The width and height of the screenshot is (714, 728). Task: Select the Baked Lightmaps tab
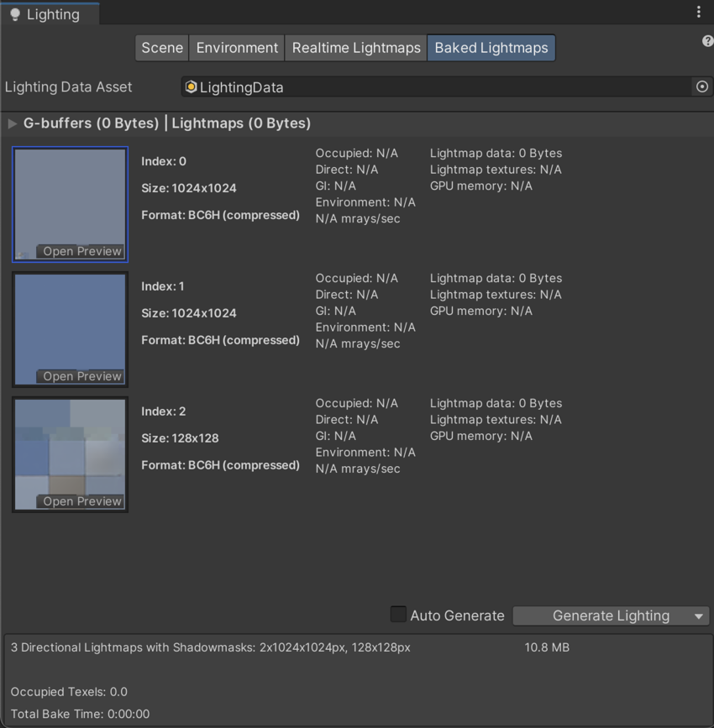tap(491, 48)
